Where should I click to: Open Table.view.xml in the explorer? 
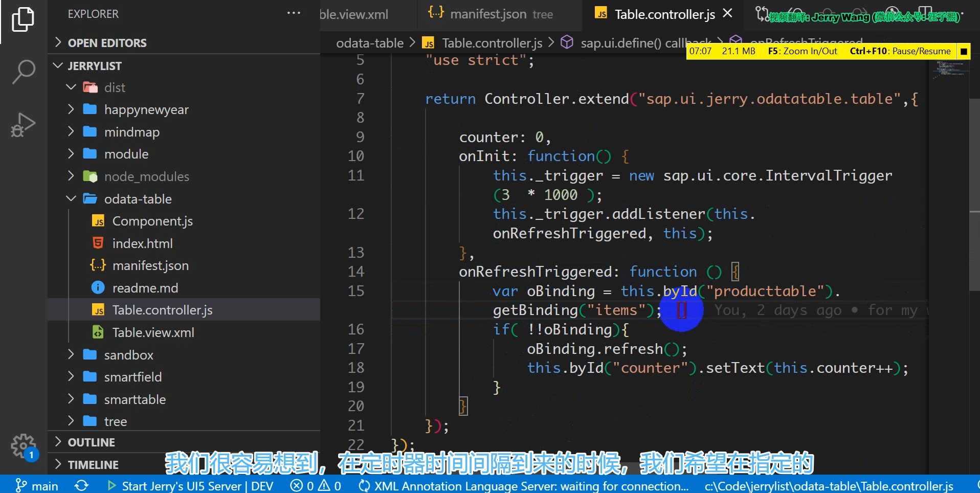(x=153, y=332)
